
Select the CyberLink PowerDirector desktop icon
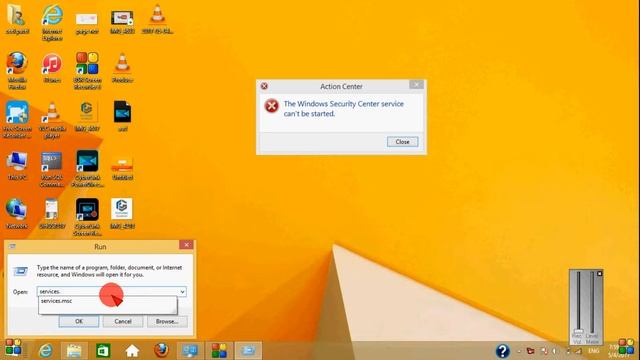coord(87,169)
